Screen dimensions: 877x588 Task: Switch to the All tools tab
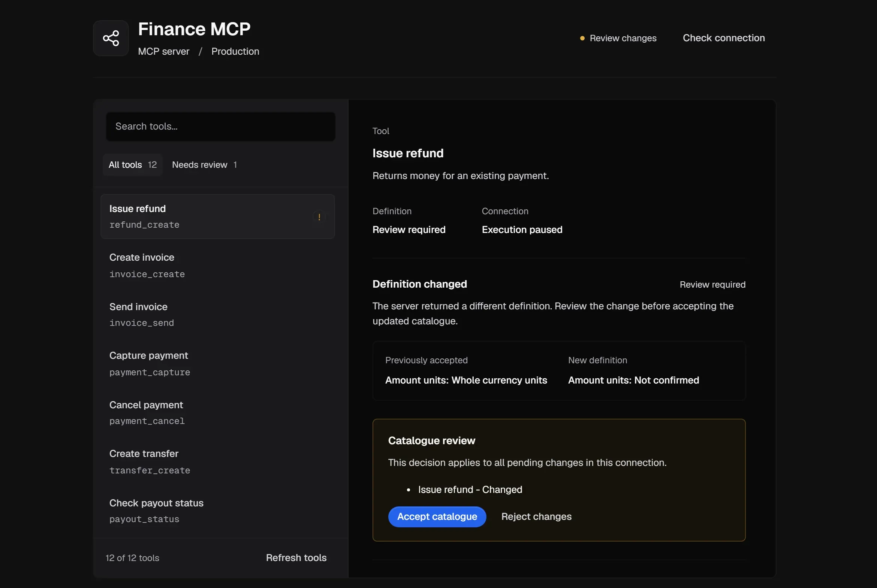click(x=132, y=165)
